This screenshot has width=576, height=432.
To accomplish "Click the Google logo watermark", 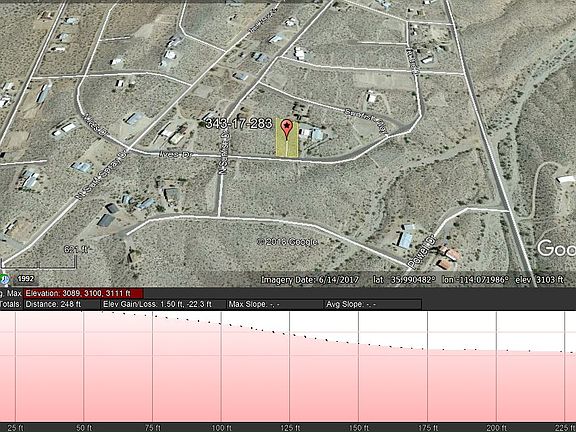I will [x=557, y=248].
